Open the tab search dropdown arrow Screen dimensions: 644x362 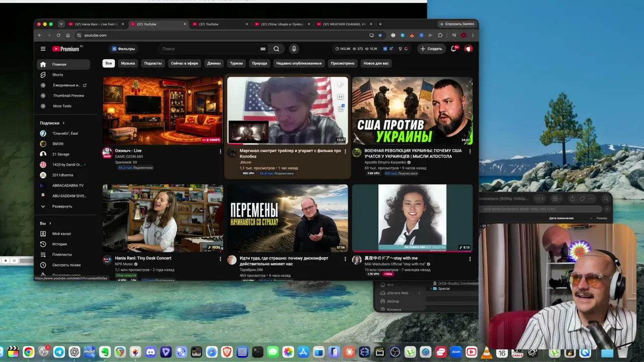pyautogui.click(x=61, y=24)
